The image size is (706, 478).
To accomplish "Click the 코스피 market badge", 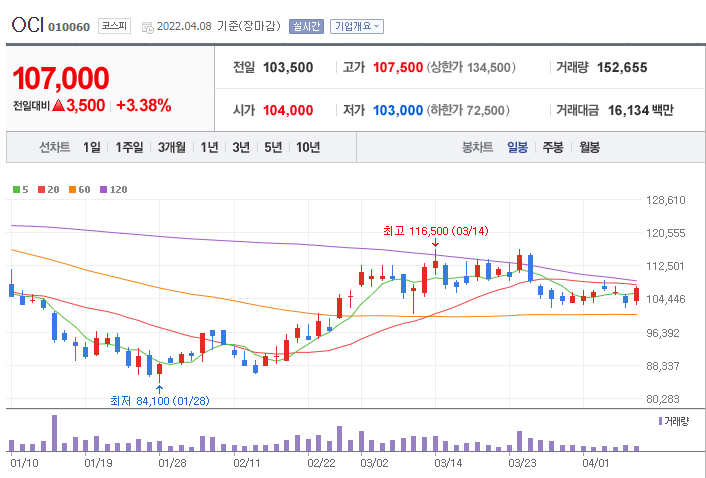I will [114, 26].
